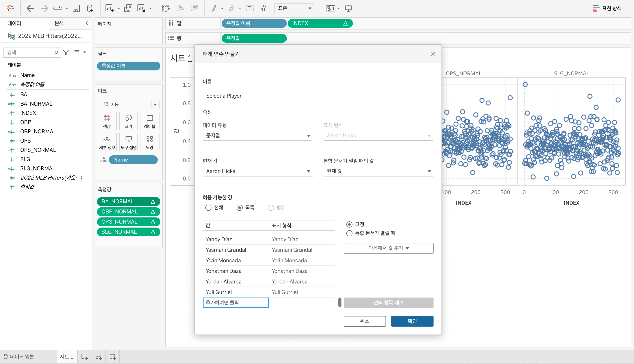Image resolution: width=634 pixels, height=364 pixels.
Task: Click the sort descending icon
Action: tap(194, 8)
